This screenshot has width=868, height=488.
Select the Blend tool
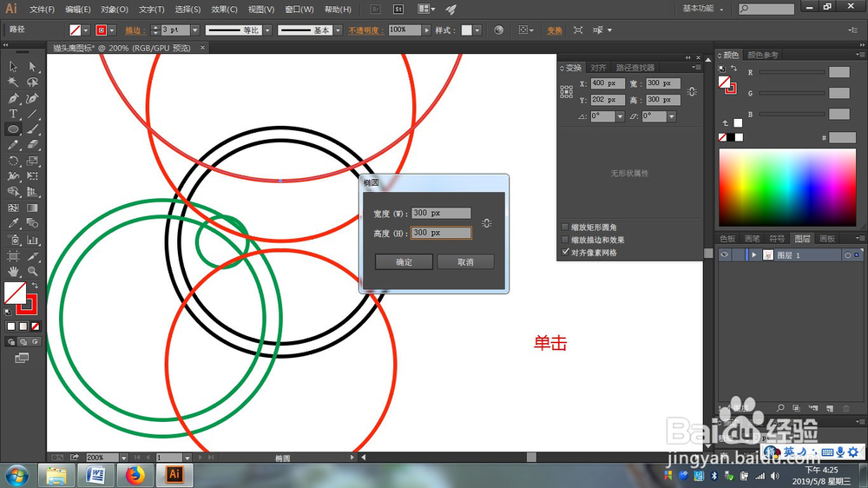tap(33, 224)
